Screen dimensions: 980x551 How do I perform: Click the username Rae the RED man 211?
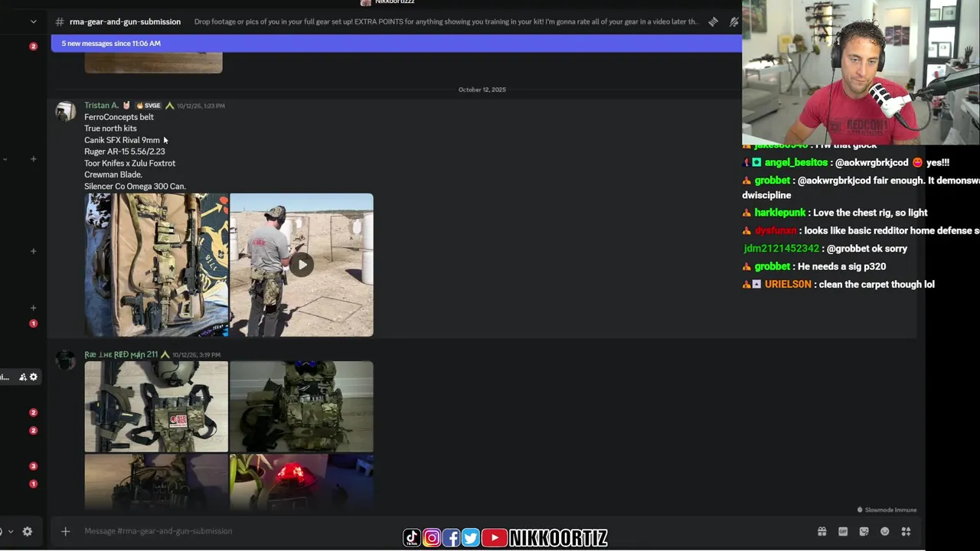coord(121,354)
